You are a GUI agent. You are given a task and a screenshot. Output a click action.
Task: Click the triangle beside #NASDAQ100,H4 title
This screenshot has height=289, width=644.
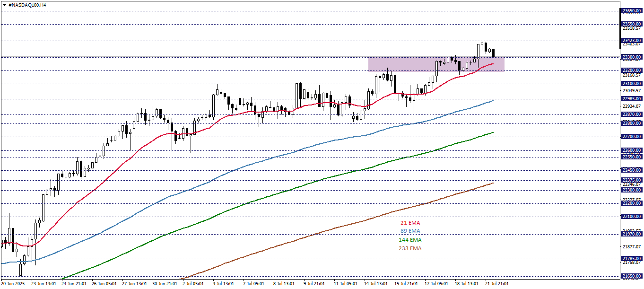tap(4, 4)
